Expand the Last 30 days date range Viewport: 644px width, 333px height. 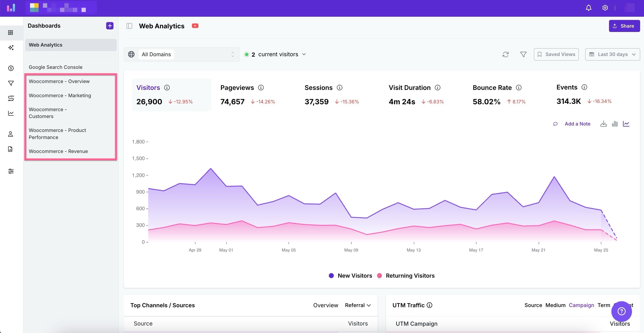[x=612, y=54]
